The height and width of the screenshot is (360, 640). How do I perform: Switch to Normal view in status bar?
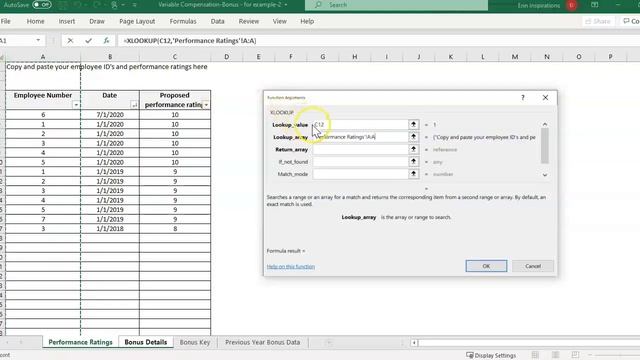tap(535, 355)
